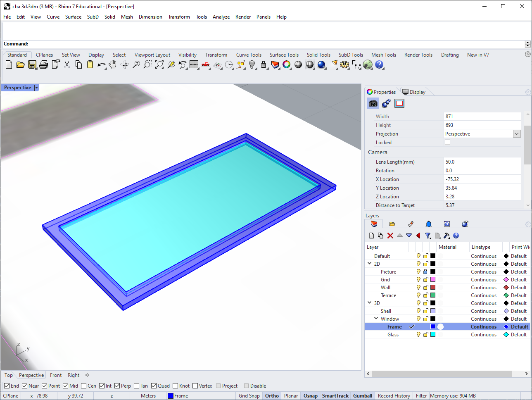Viewport: 532px width, 400px height.
Task: Click in the Command input field
Action: click(x=277, y=44)
